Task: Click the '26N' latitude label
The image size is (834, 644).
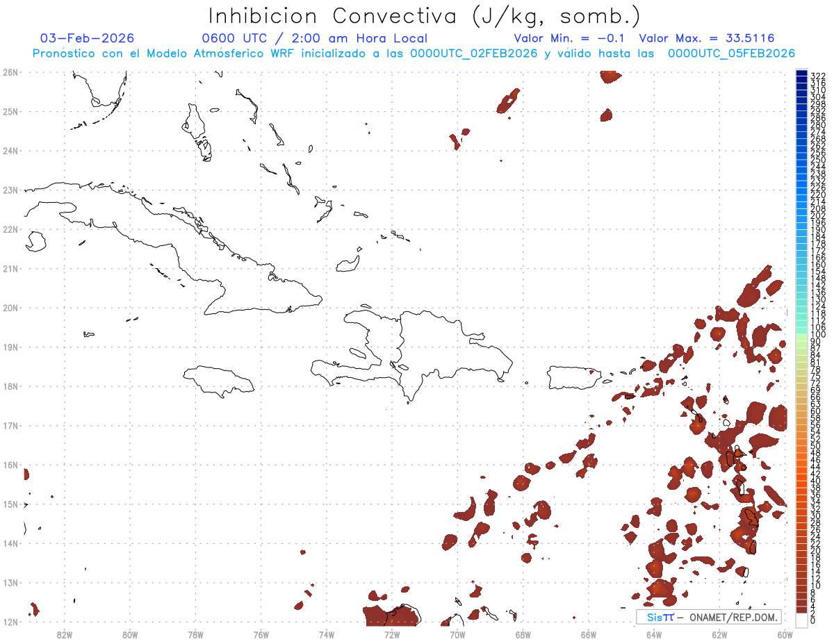Action: (10, 72)
